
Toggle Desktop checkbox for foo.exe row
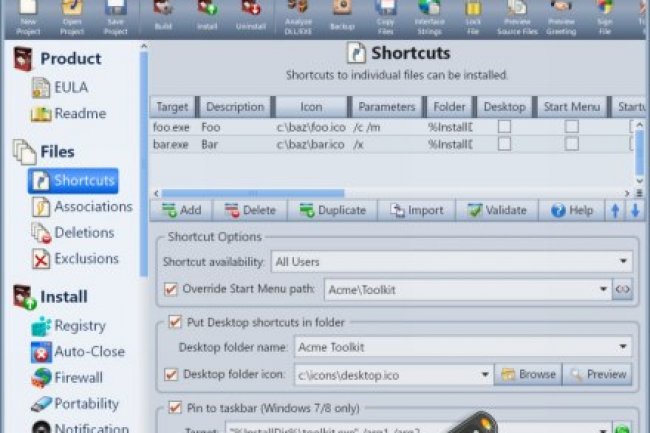[505, 126]
